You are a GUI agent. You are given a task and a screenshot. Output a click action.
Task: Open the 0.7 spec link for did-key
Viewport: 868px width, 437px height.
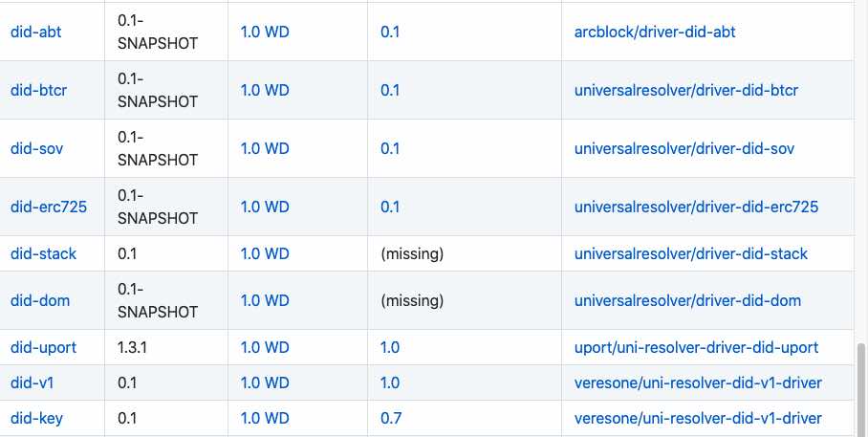390,418
